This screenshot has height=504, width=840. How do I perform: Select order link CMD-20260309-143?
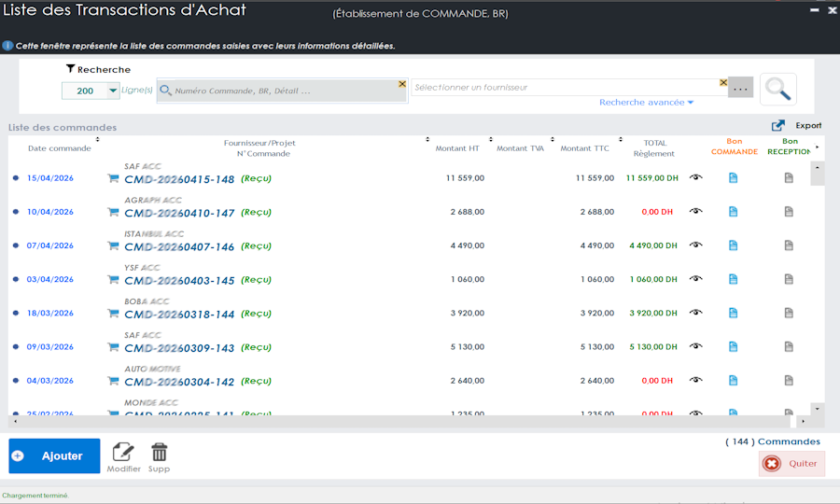179,348
